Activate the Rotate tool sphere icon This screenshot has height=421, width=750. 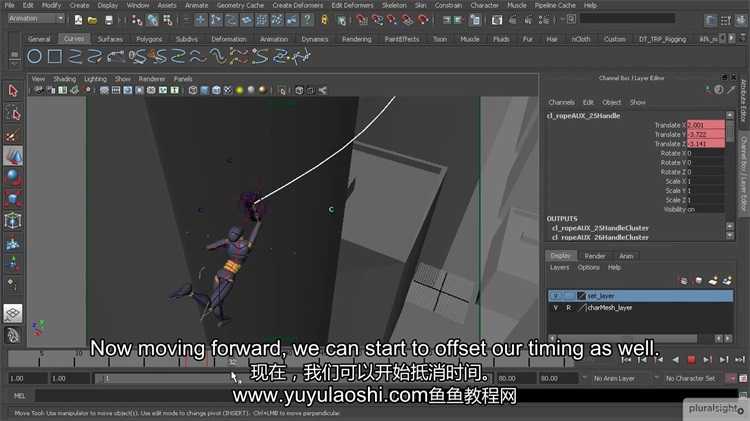[x=13, y=177]
